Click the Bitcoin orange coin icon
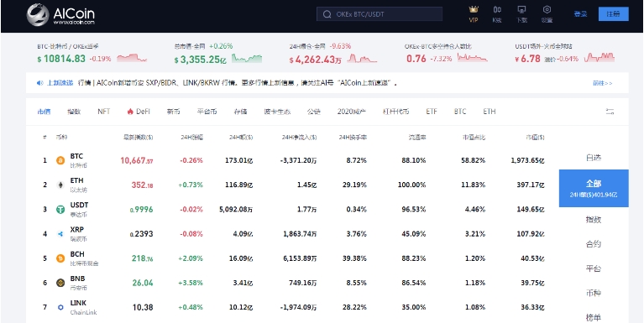The height and width of the screenshot is (323, 644). (60, 160)
